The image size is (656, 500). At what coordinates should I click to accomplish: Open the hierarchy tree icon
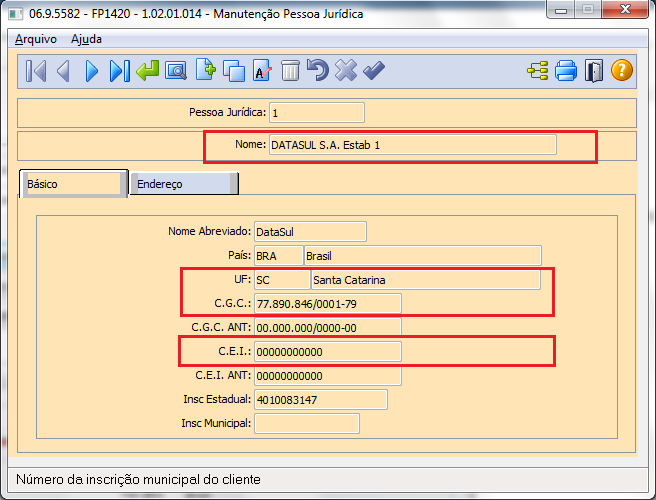click(x=538, y=71)
